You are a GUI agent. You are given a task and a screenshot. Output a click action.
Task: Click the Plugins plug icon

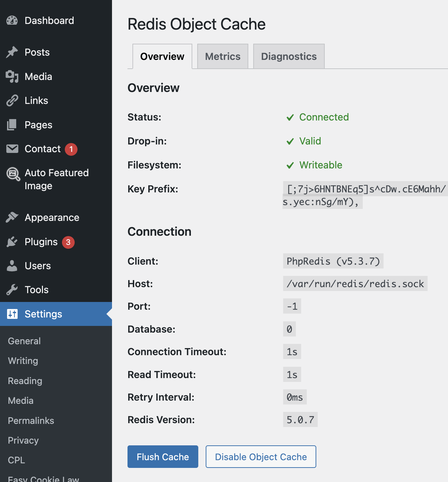tap(12, 242)
